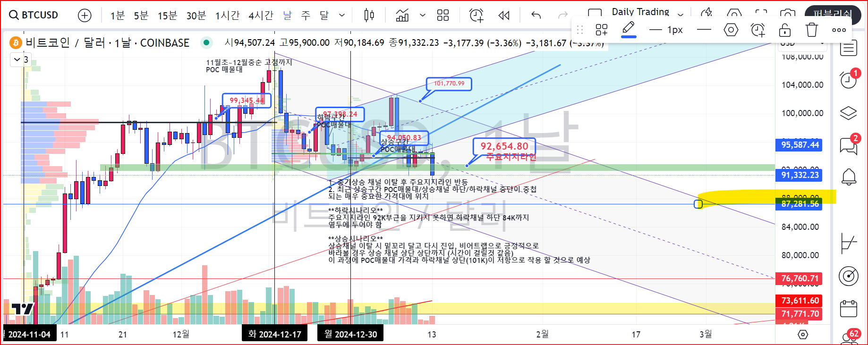
Task: Select the 주 weekly interval
Action: tap(306, 16)
